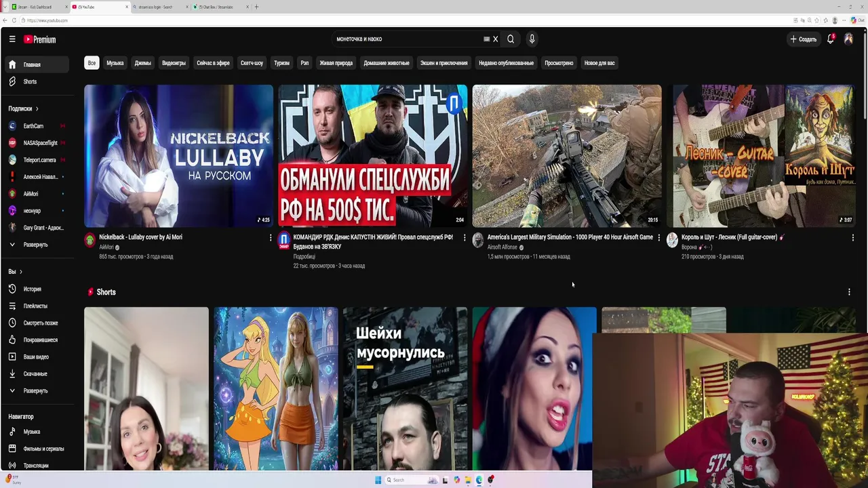Viewport: 868px width, 488px height.
Task: Open options menu for Король и Шут video
Action: coord(852,238)
